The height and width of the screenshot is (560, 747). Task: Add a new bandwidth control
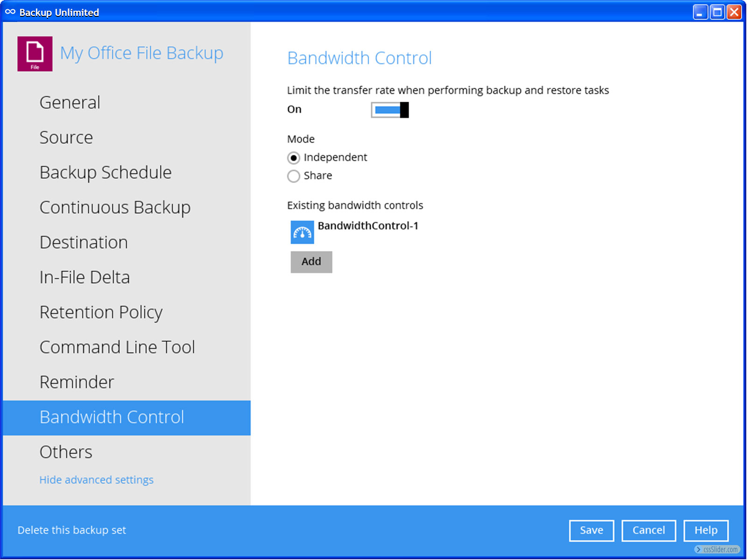311,262
